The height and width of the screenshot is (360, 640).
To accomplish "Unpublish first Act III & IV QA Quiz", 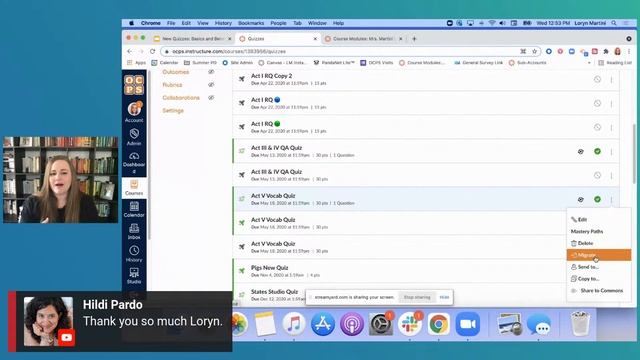I will [597, 151].
